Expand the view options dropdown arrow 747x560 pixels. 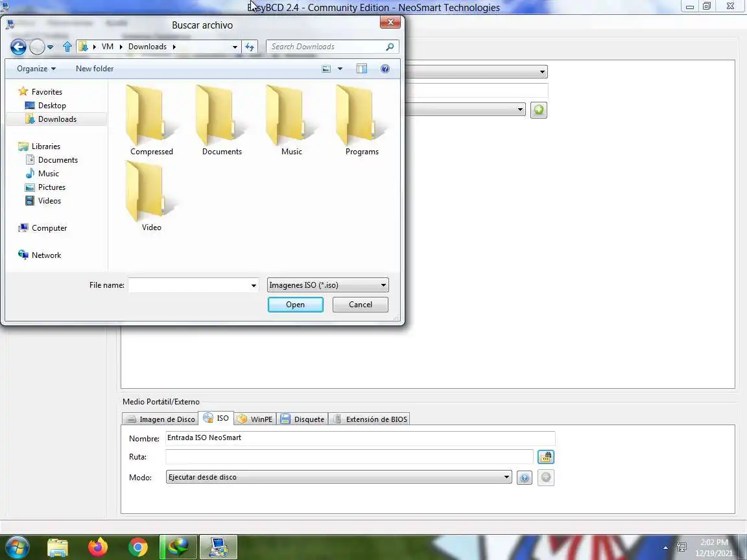(x=340, y=69)
